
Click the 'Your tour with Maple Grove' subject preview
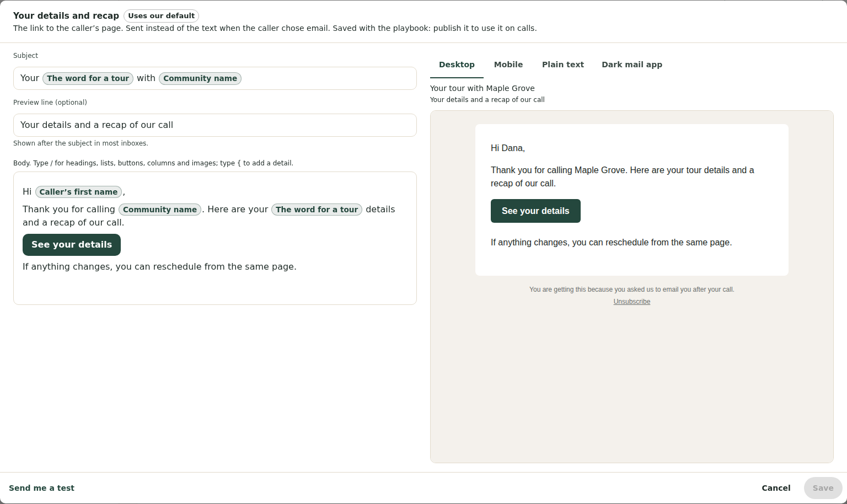[483, 88]
